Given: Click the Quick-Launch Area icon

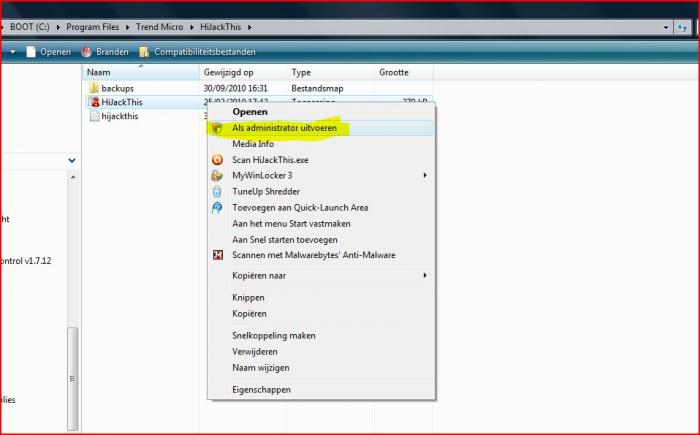Looking at the screenshot, I should 217,208.
